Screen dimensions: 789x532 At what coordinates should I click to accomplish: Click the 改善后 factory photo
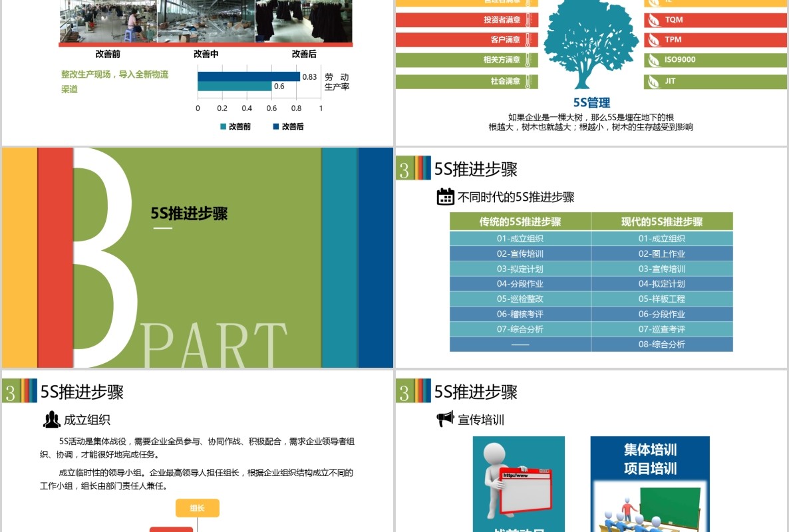pos(303,21)
